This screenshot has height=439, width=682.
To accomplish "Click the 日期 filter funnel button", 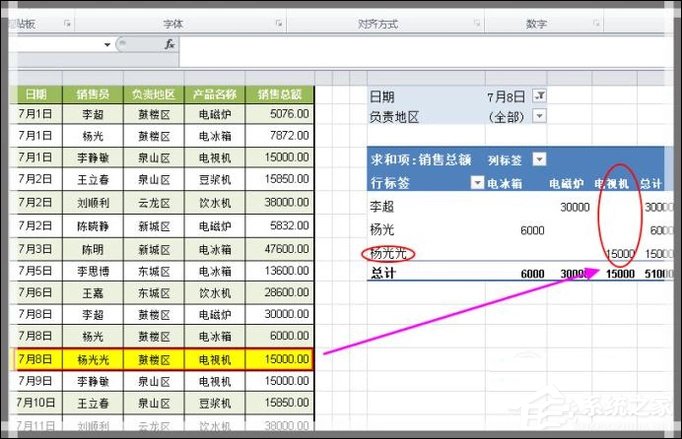I will pos(540,96).
